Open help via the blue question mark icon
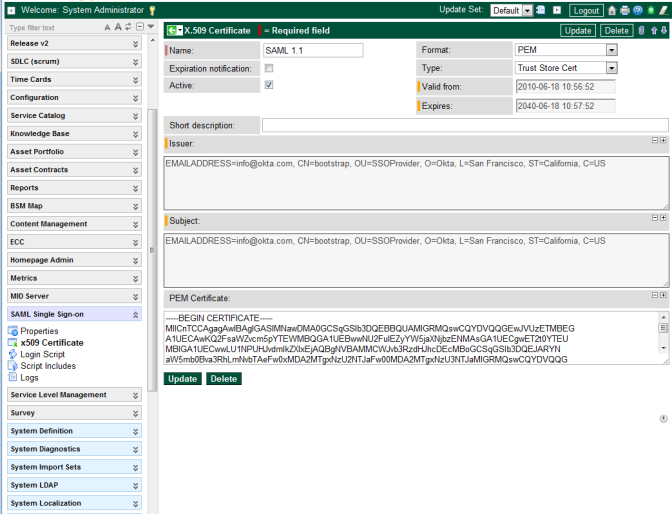Viewport: 672px width, 514px height. (x=637, y=10)
